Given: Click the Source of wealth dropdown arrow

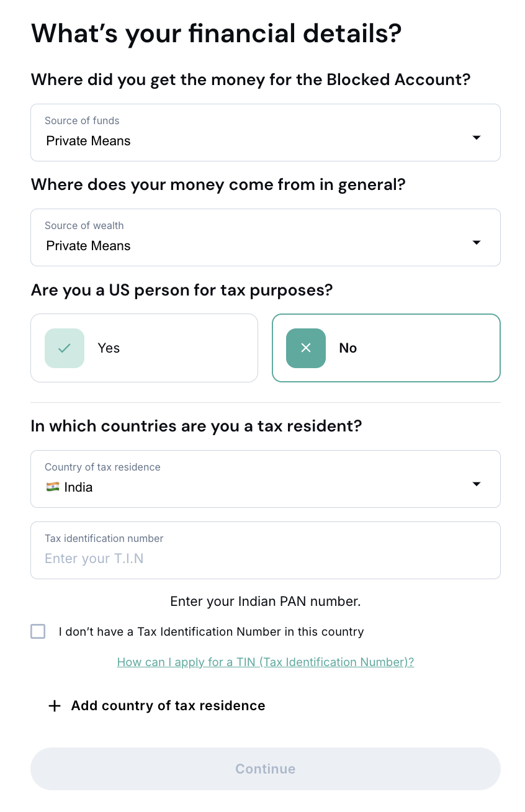Looking at the screenshot, I should click(x=476, y=243).
